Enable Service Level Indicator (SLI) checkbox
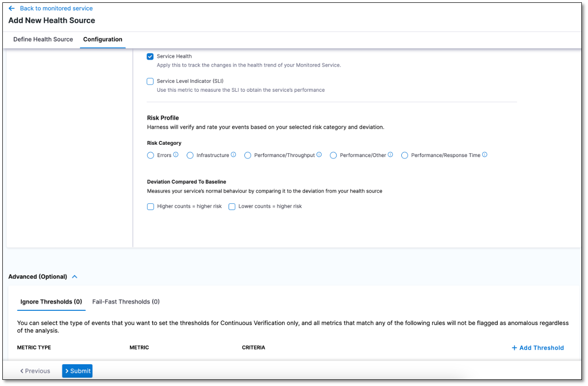The image size is (588, 386). [x=150, y=81]
